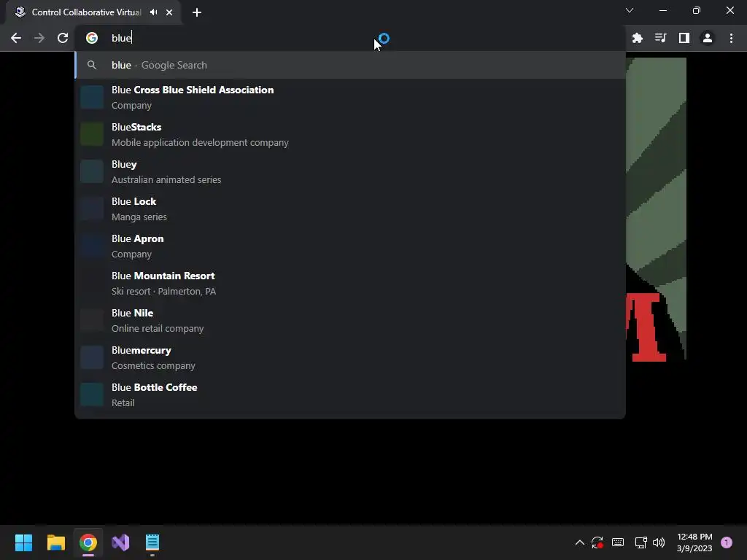Select the Blue Lock manga suggestion
Image resolution: width=747 pixels, height=560 pixels.
coord(350,209)
